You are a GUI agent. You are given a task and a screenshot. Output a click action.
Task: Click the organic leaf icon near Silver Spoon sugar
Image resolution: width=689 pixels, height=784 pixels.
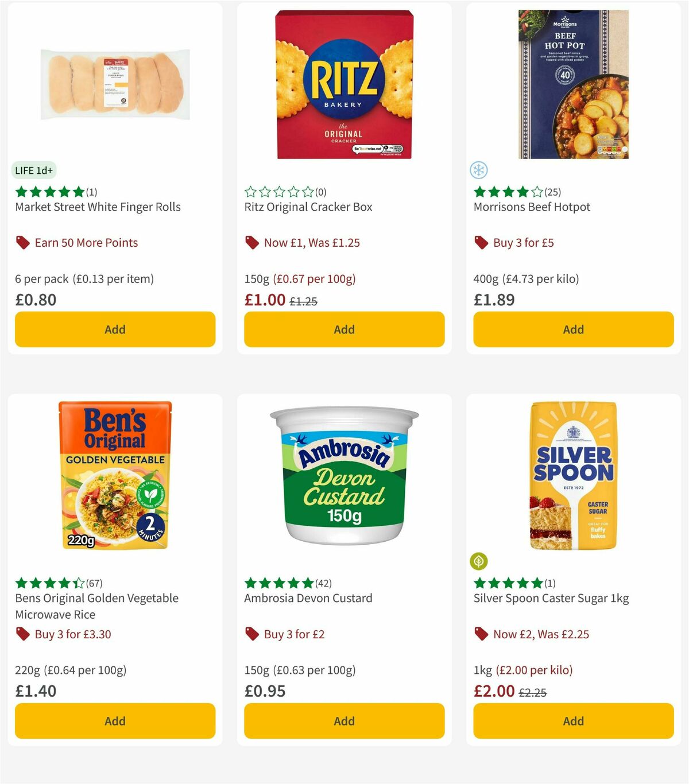(480, 561)
